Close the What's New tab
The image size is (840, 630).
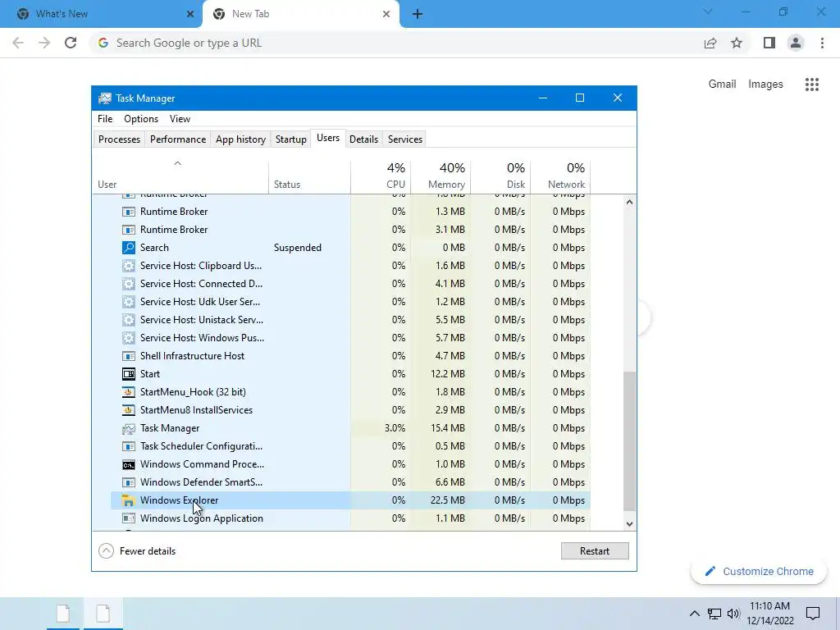pos(190,15)
